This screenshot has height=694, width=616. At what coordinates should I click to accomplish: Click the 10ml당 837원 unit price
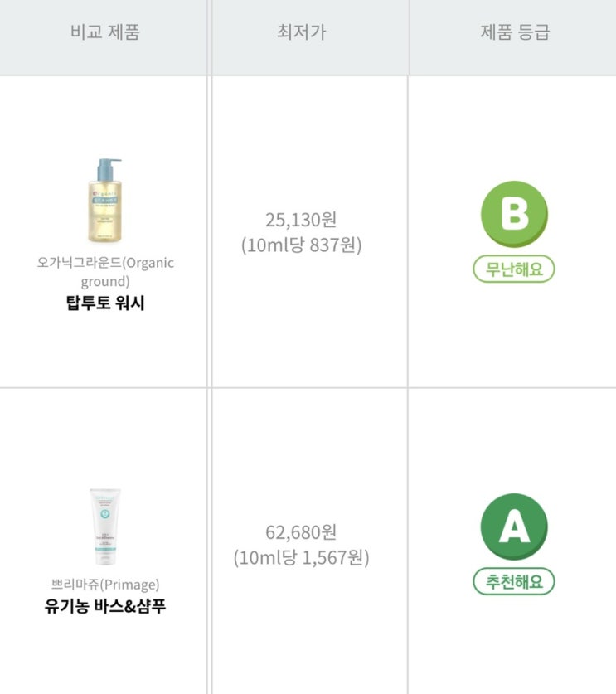click(301, 245)
